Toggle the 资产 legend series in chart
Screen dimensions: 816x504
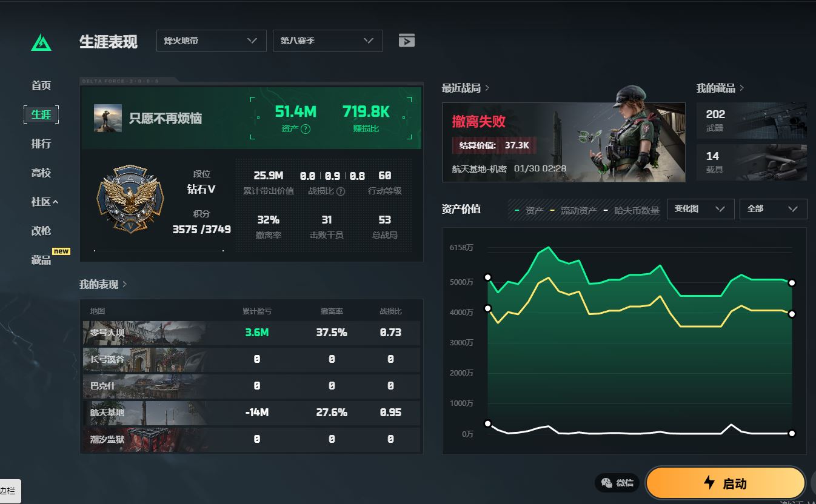point(529,210)
